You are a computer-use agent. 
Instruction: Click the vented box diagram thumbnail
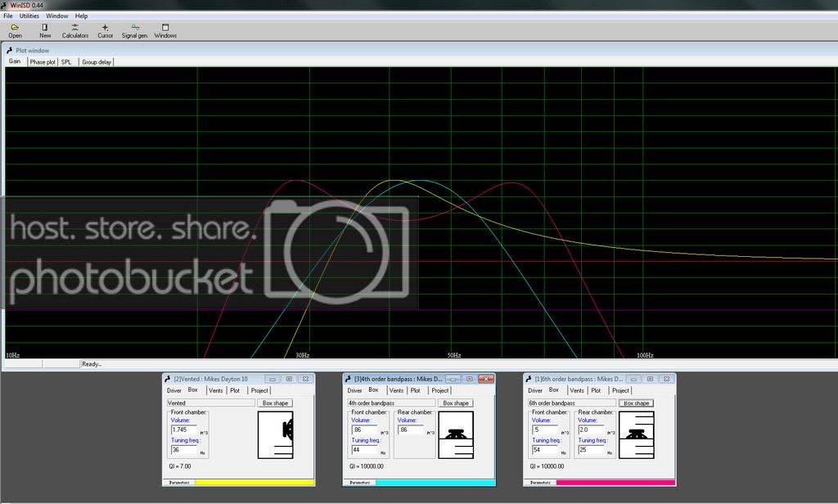click(x=275, y=434)
